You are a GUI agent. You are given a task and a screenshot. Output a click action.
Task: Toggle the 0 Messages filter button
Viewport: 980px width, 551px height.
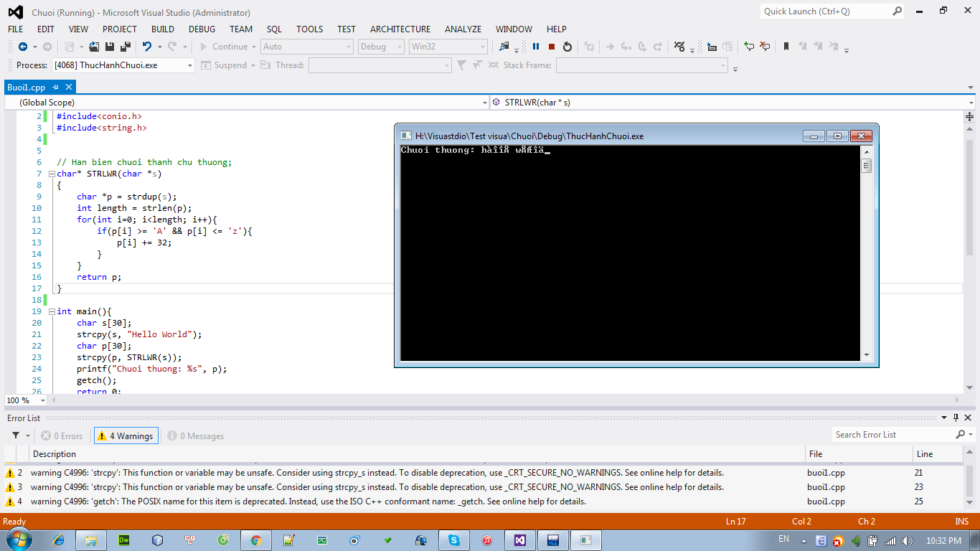click(x=196, y=435)
